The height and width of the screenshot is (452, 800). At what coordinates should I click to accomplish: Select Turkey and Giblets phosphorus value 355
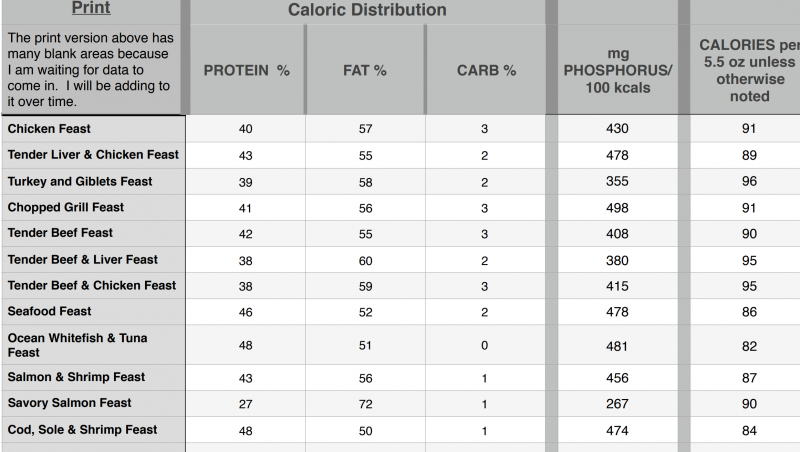click(x=617, y=181)
